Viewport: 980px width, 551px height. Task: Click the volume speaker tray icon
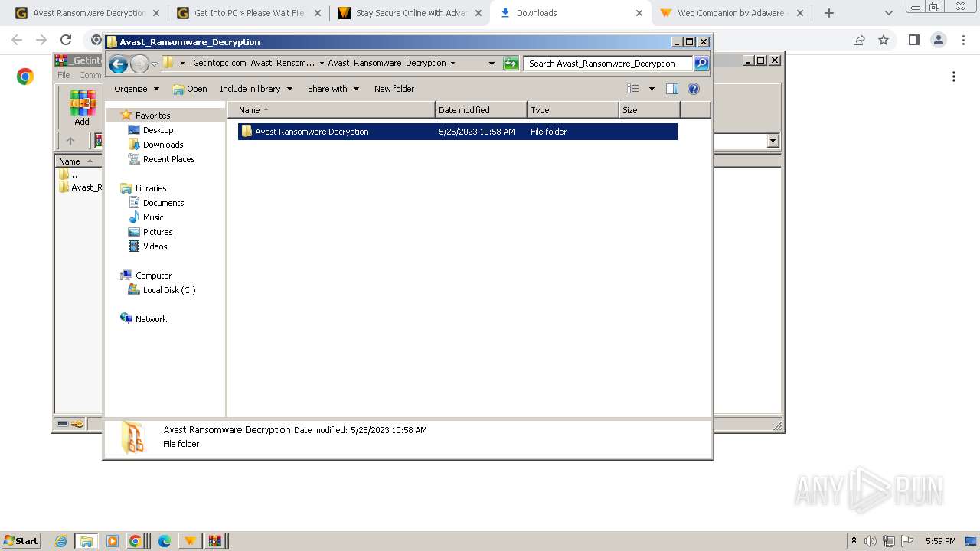point(871,541)
